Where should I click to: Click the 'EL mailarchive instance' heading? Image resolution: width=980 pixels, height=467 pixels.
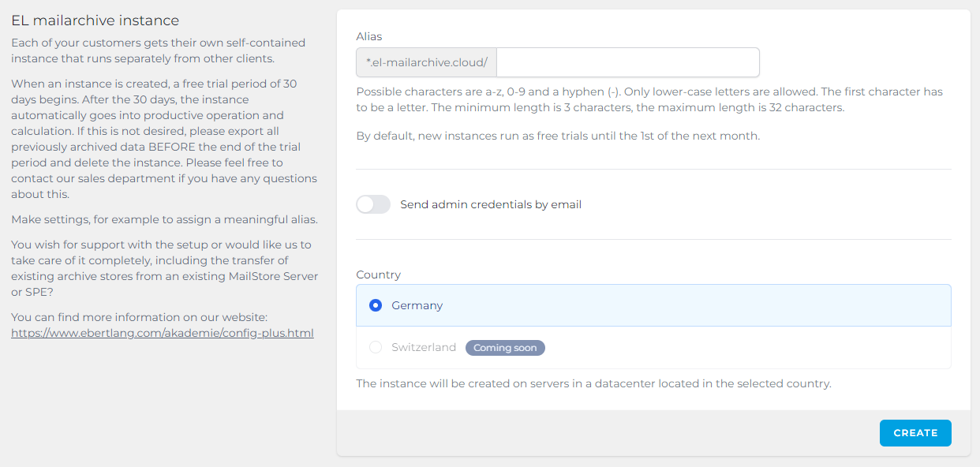point(95,21)
